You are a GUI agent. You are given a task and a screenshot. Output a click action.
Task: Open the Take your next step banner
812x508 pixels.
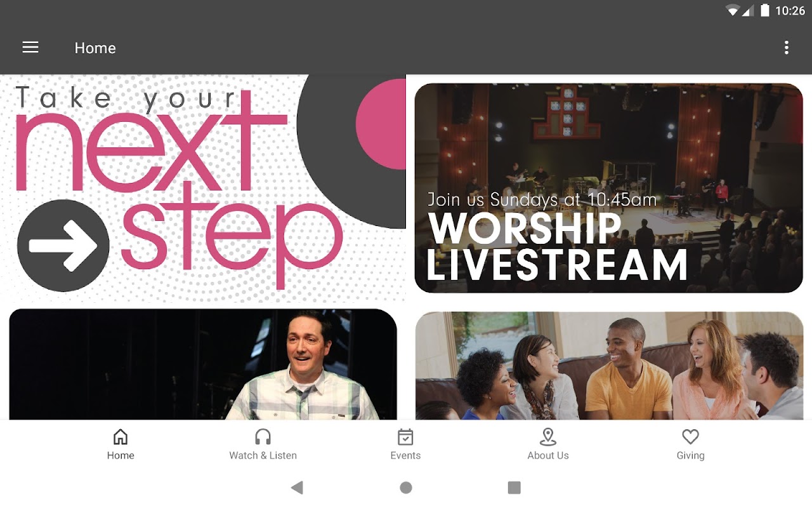pos(203,188)
